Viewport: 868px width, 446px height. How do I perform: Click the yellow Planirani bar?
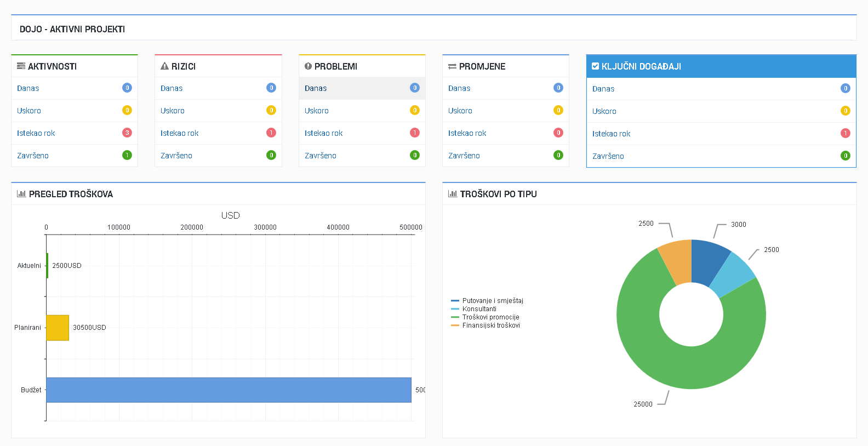point(58,328)
